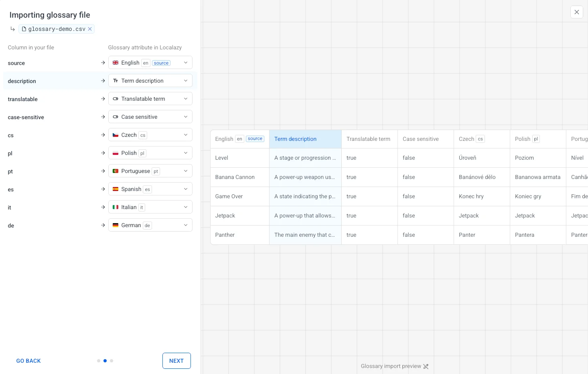588x374 pixels.
Task: Click the GO BACK link
Action: pos(28,361)
